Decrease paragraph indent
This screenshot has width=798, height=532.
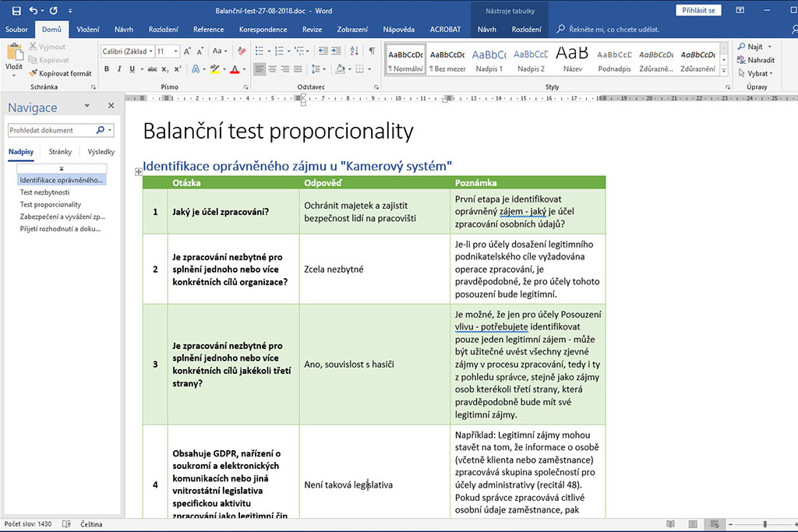tap(323, 51)
